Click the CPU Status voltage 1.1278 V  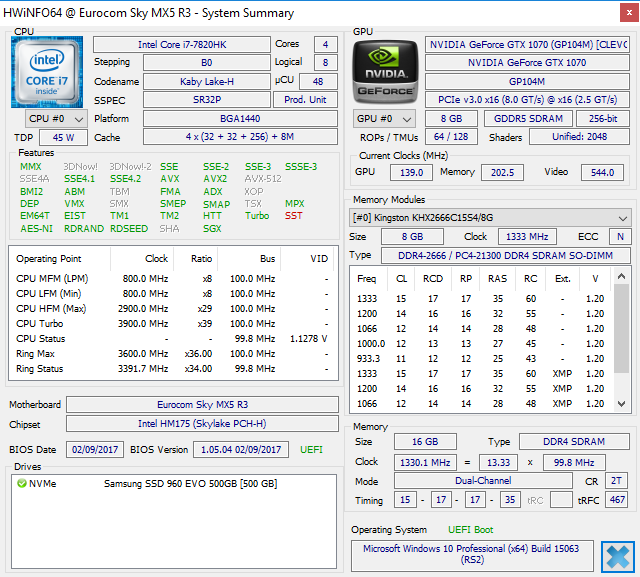(x=308, y=339)
